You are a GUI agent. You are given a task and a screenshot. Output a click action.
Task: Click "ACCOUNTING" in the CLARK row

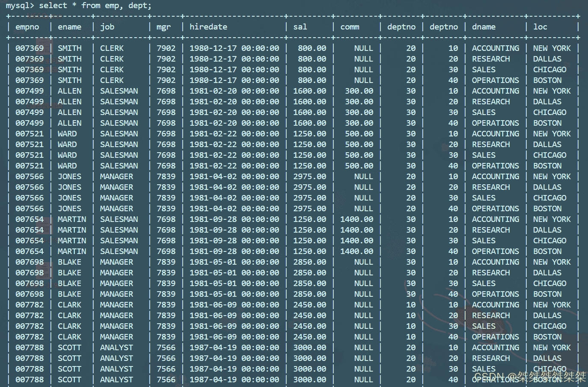click(x=496, y=305)
